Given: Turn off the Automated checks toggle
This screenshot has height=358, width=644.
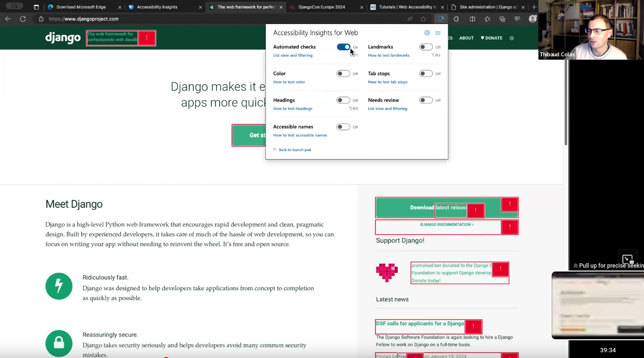Looking at the screenshot, I should click(x=343, y=47).
